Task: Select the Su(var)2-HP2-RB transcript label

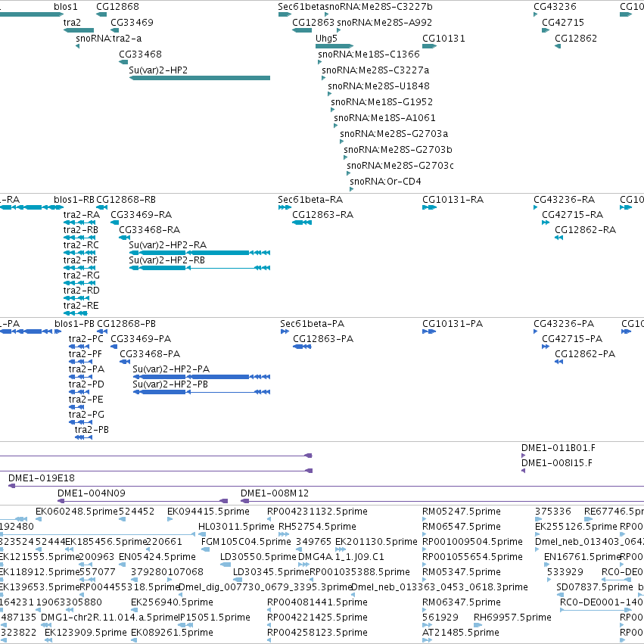Action: coord(166,260)
